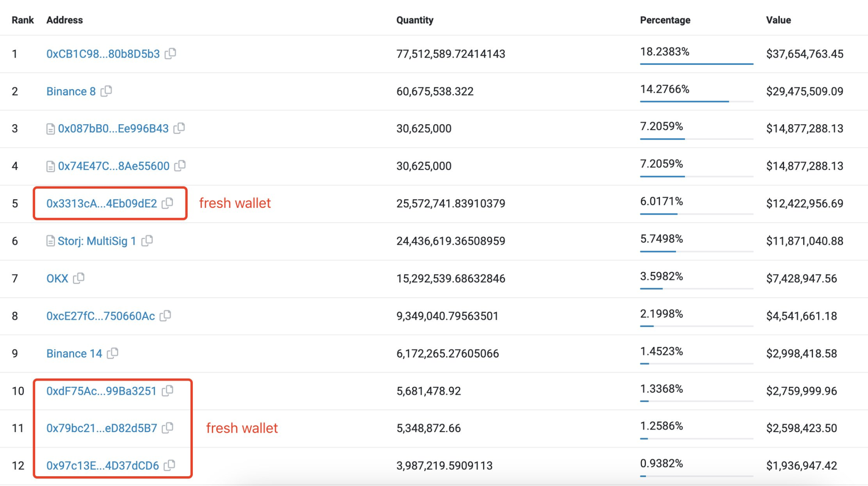Open fresh wallet 0x79bc21...eD82d5B7 details
The image size is (868, 486).
102,428
